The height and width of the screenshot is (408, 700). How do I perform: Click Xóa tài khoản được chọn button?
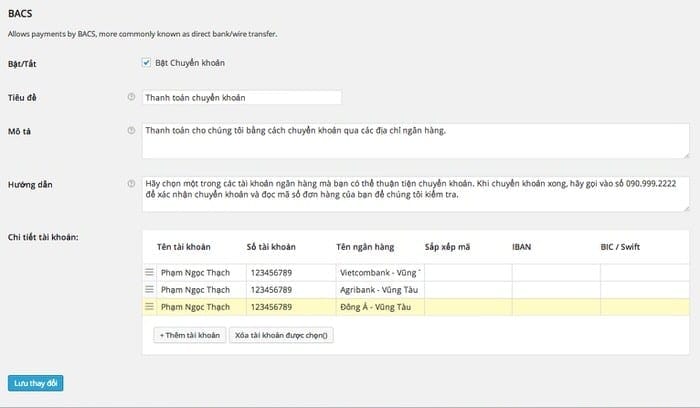coord(281,335)
